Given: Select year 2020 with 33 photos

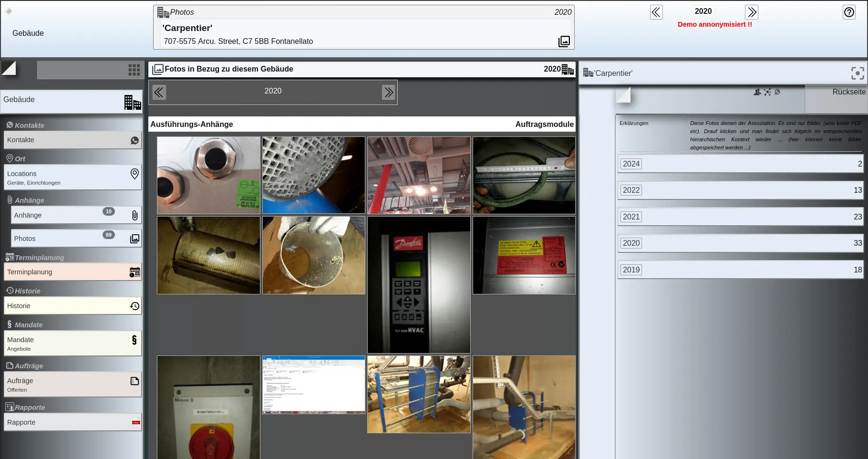Looking at the screenshot, I should point(741,243).
